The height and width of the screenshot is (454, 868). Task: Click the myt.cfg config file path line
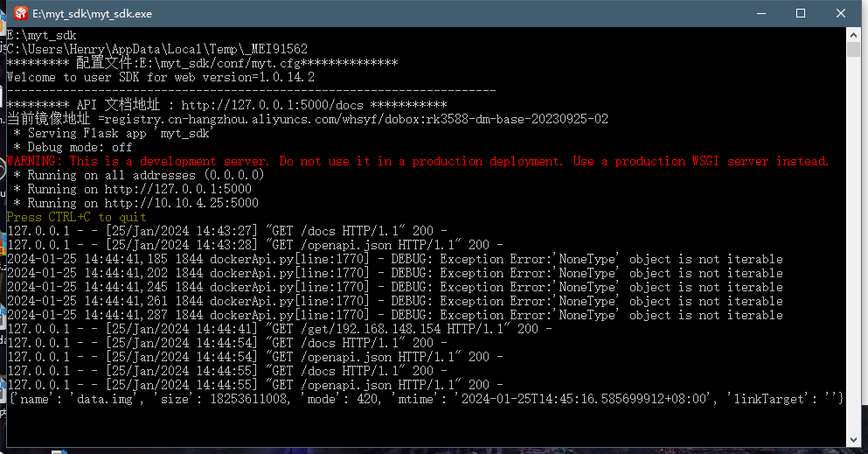pyautogui.click(x=202, y=63)
